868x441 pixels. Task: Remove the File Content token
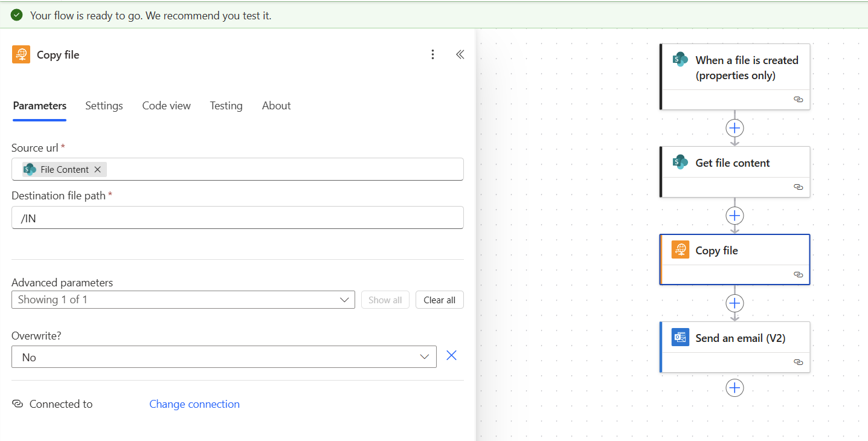[x=98, y=170]
